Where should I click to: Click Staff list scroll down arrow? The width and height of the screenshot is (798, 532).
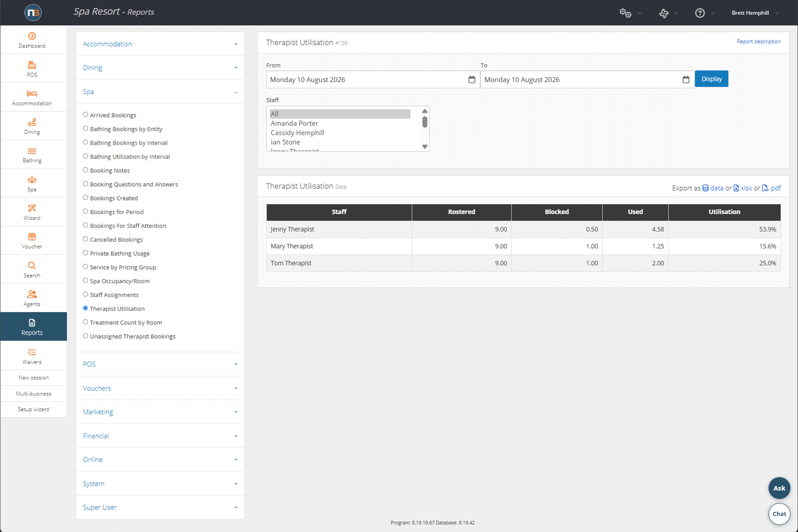tap(425, 147)
